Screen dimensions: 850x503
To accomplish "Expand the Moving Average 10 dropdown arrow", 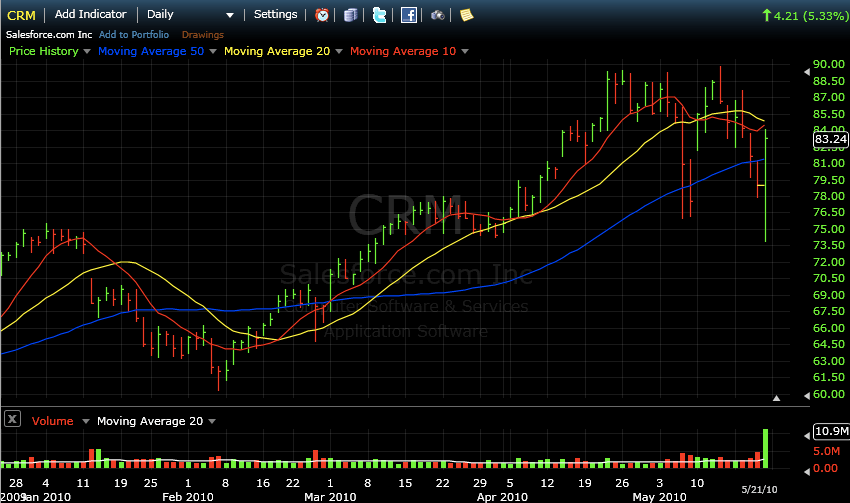I will 465,51.
